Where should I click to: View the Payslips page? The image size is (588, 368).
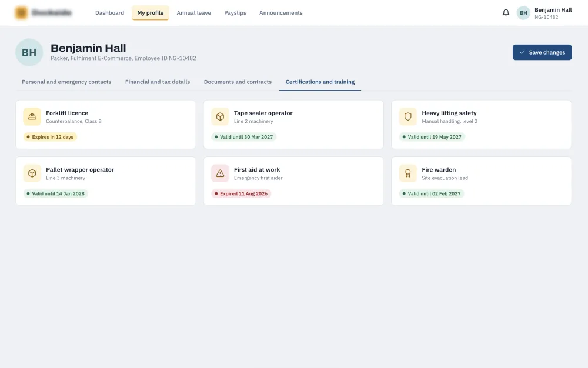pyautogui.click(x=235, y=13)
